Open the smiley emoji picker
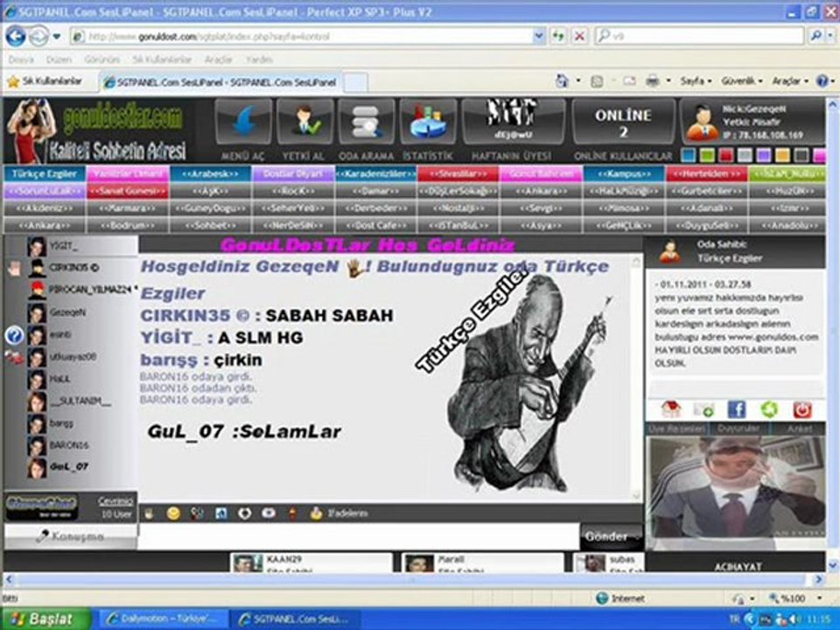 (x=173, y=514)
